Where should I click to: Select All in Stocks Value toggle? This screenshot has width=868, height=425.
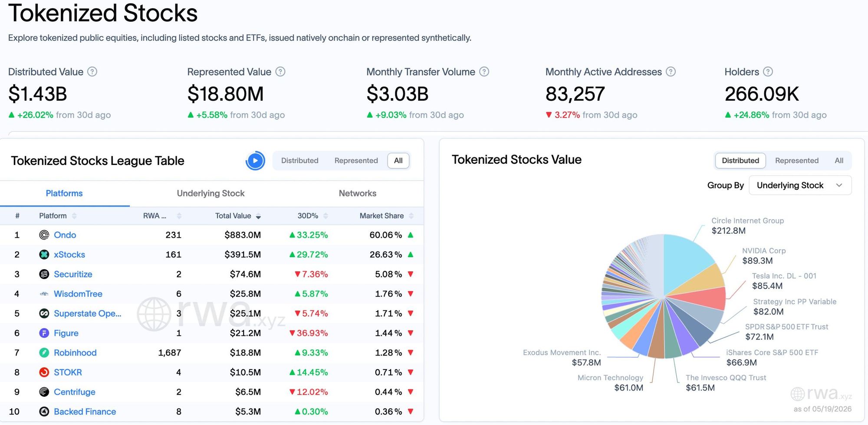click(839, 161)
